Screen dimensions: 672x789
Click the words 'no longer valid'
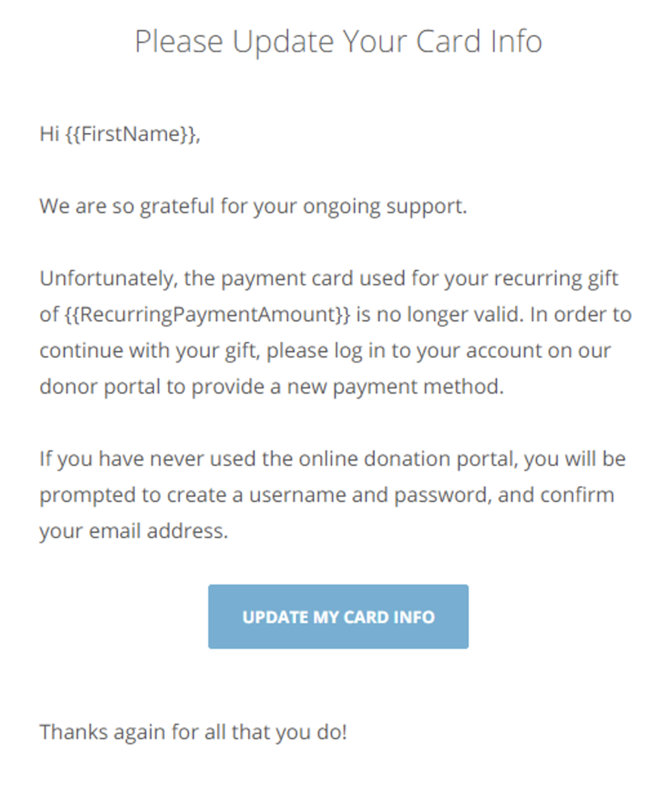450,315
